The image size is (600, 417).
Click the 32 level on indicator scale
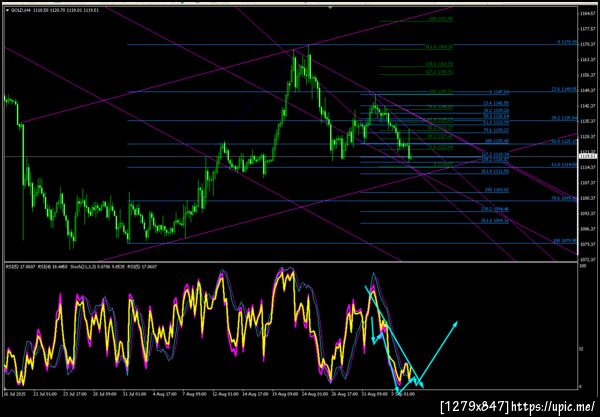580,349
